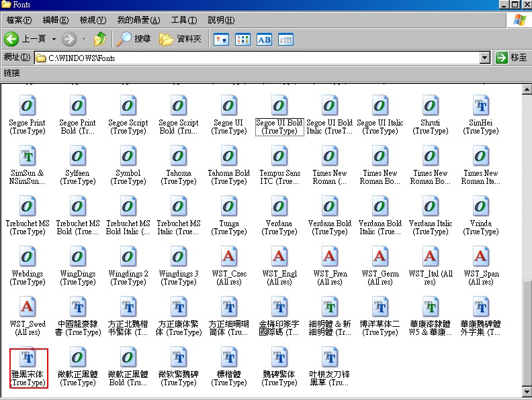Open the Forward history dropdown arrow
The height and width of the screenshot is (400, 532).
click(x=85, y=40)
